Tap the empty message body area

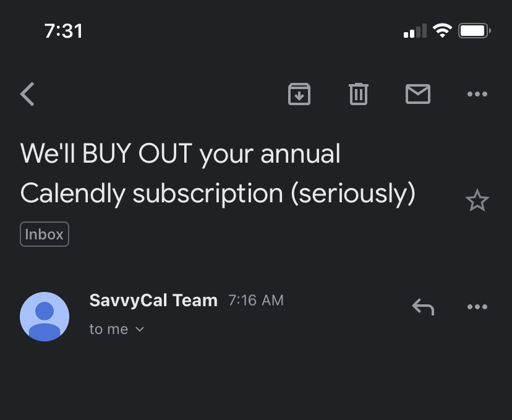[256, 384]
